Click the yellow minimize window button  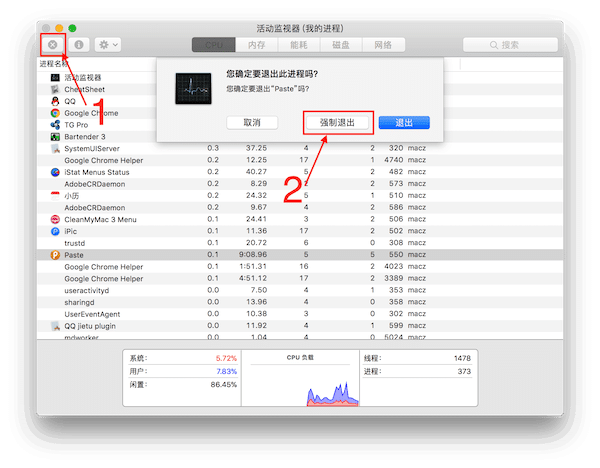(x=59, y=28)
